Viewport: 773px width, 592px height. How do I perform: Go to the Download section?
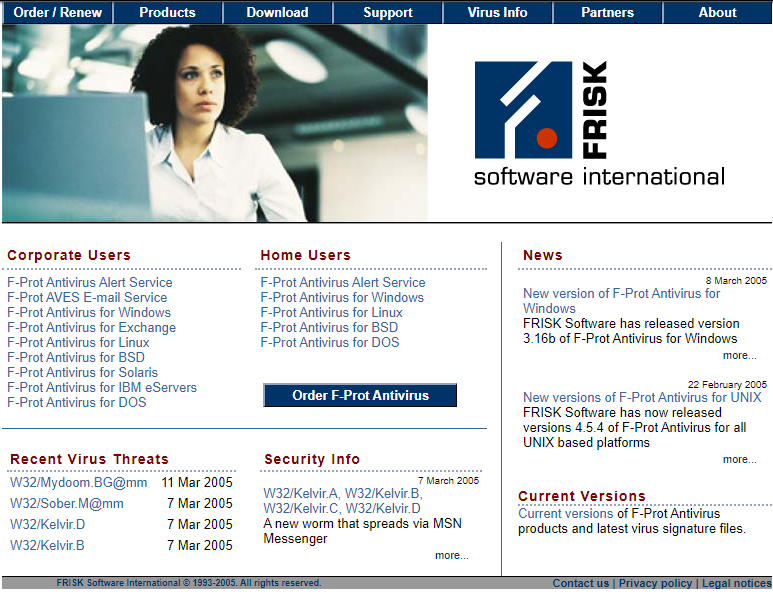[x=277, y=13]
